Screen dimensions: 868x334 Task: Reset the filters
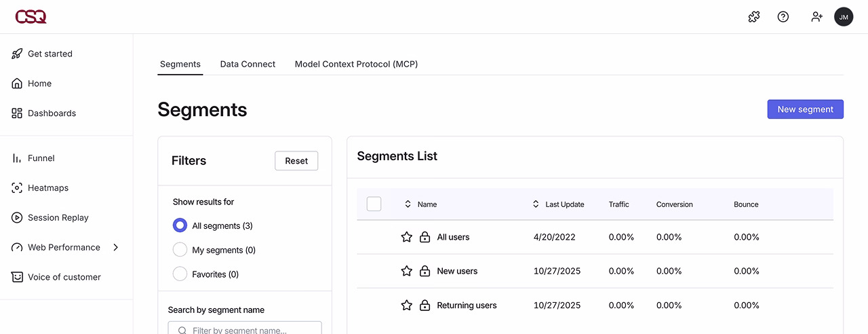[296, 161]
